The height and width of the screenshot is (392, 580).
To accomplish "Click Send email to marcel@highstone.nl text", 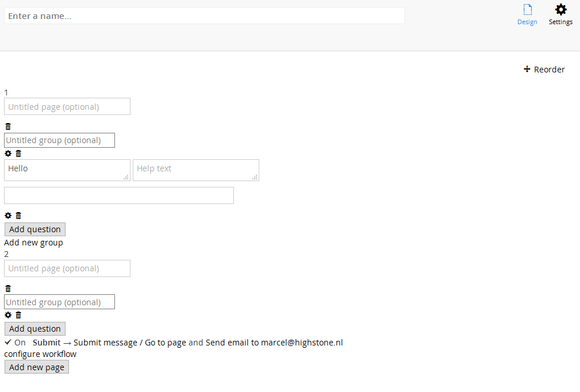I will [274, 343].
